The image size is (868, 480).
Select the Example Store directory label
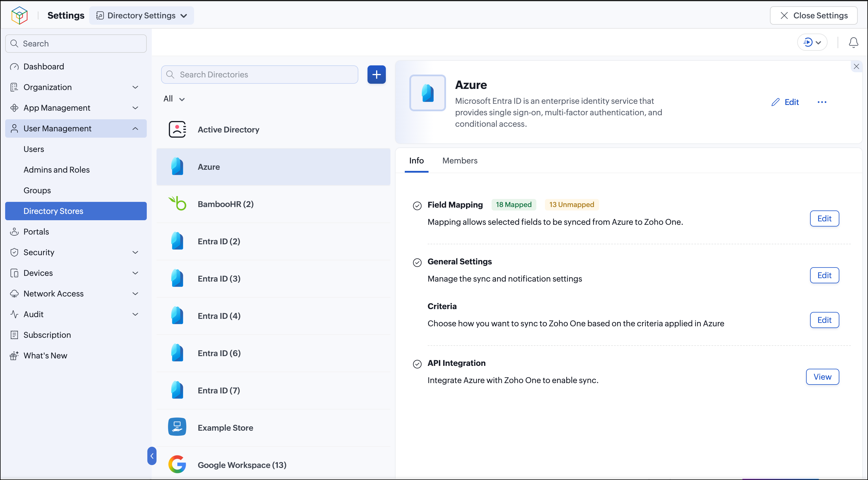[x=225, y=428]
